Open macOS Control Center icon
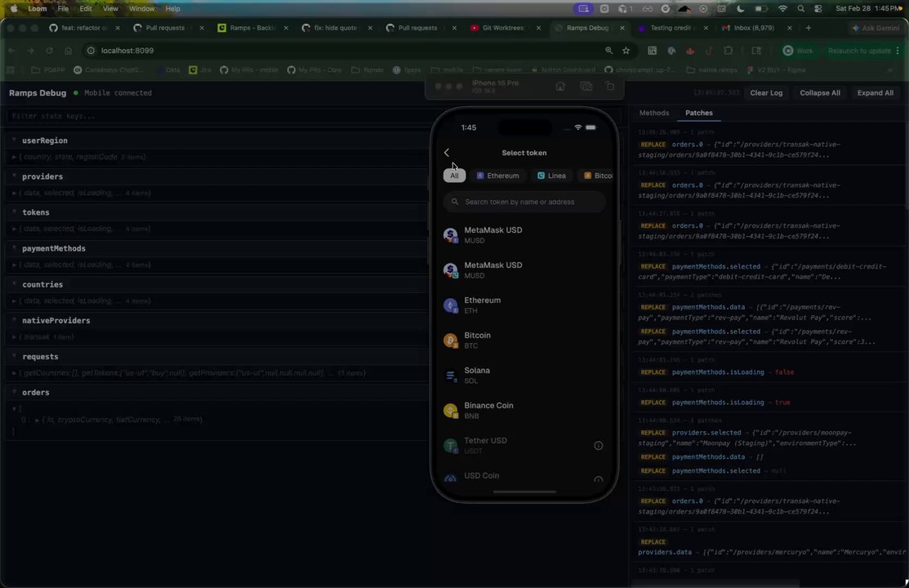Viewport: 909px width, 588px height. 818,9
